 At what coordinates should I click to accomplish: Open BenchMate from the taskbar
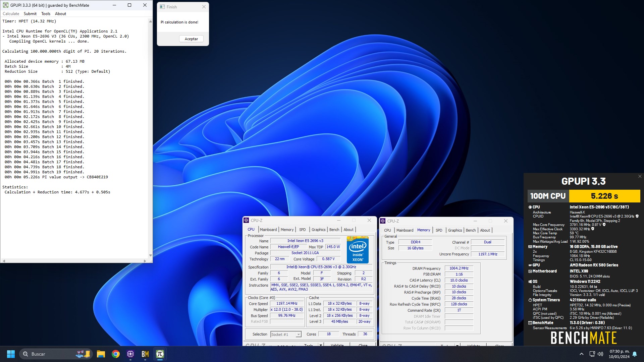coord(145,354)
